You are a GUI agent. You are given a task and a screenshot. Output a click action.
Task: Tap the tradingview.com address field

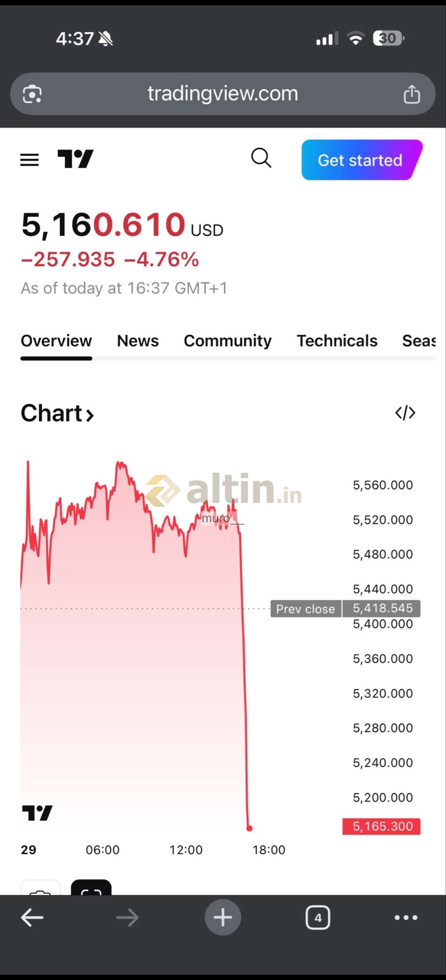[x=223, y=94]
